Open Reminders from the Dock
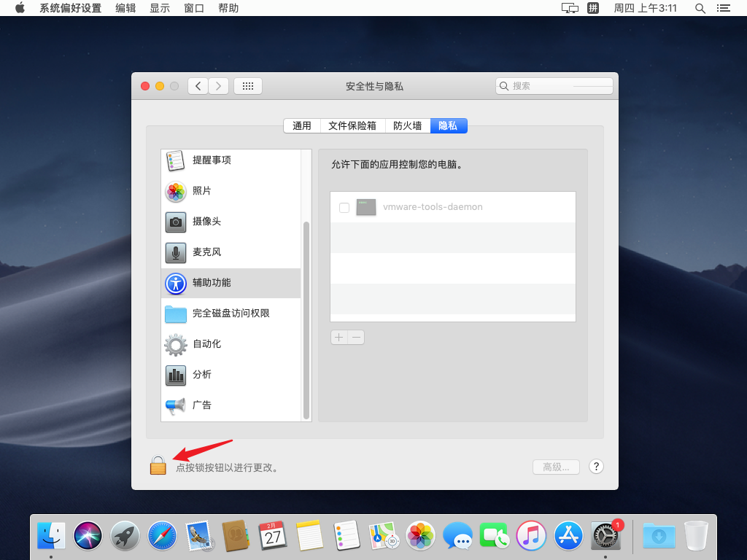 347,536
